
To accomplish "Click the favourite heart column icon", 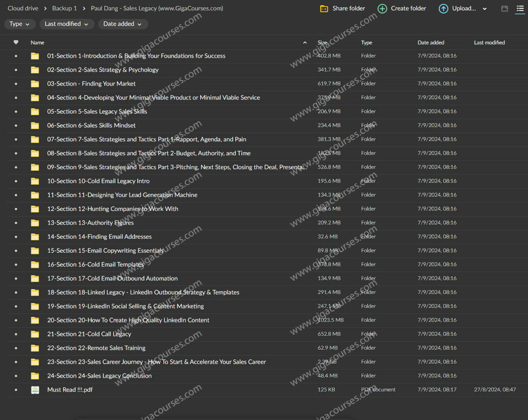I will click(x=15, y=42).
